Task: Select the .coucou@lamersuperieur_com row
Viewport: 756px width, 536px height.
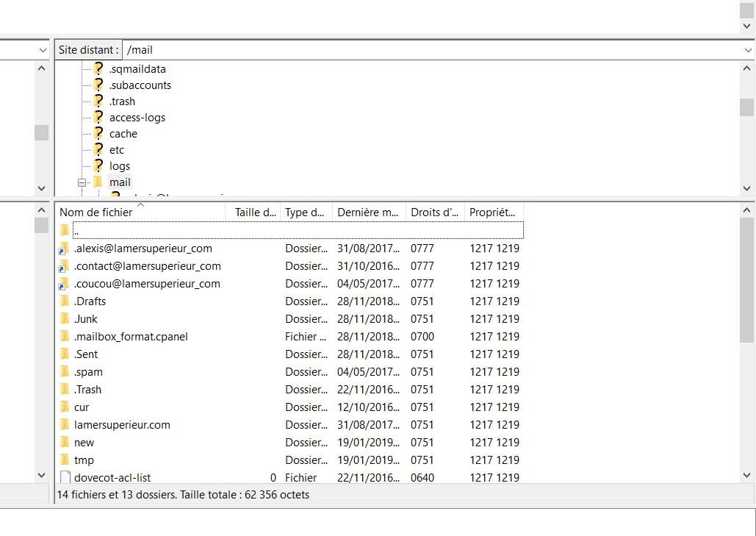Action: pos(289,284)
